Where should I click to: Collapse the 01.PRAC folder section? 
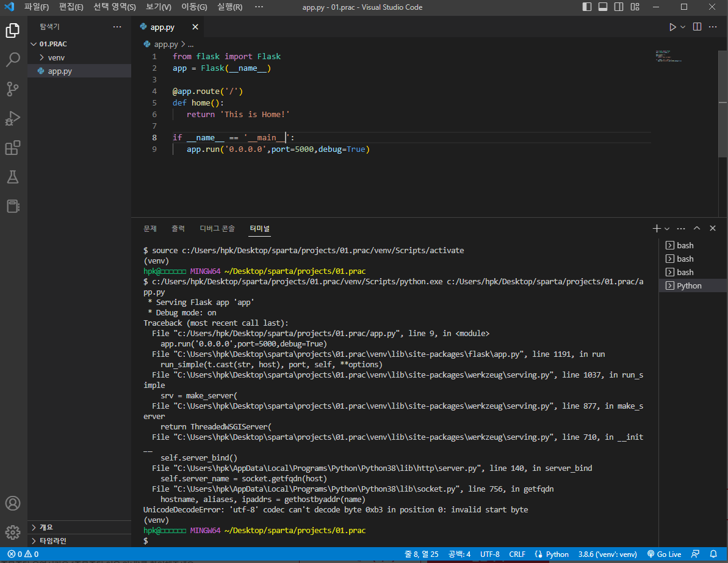tap(79, 44)
